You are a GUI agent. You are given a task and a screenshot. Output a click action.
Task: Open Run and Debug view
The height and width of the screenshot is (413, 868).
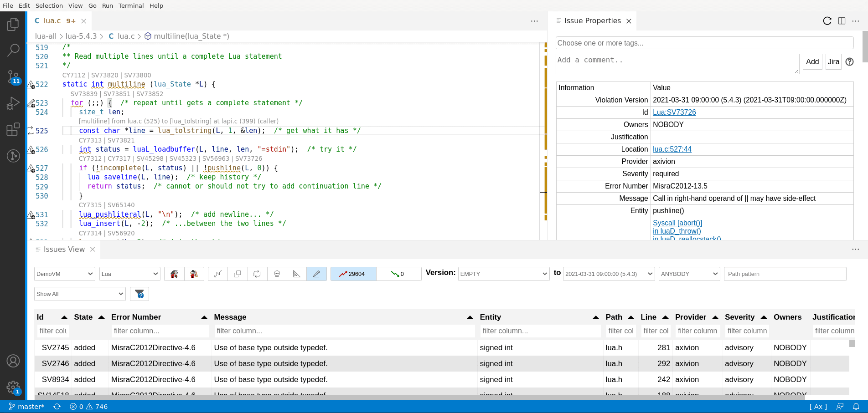[x=13, y=103]
